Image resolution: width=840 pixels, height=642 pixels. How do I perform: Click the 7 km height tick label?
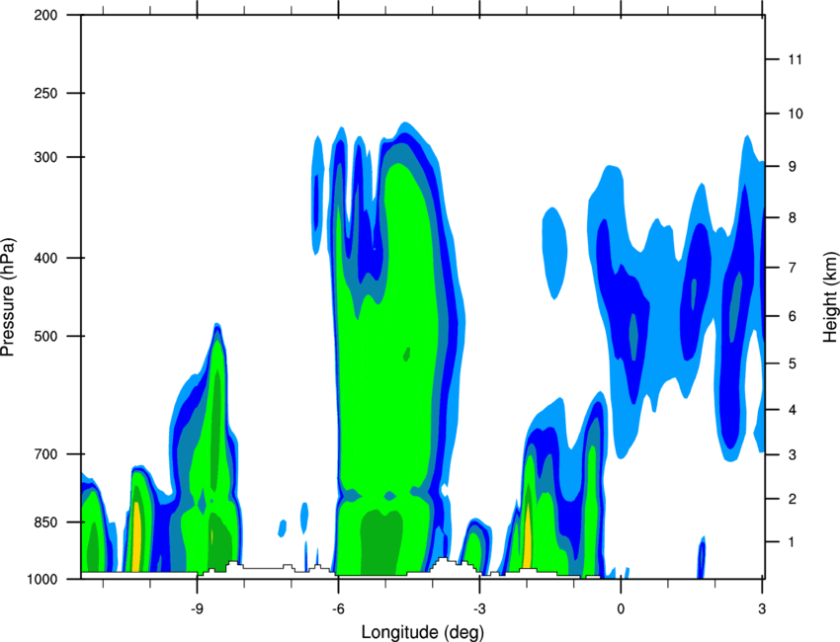(x=793, y=268)
